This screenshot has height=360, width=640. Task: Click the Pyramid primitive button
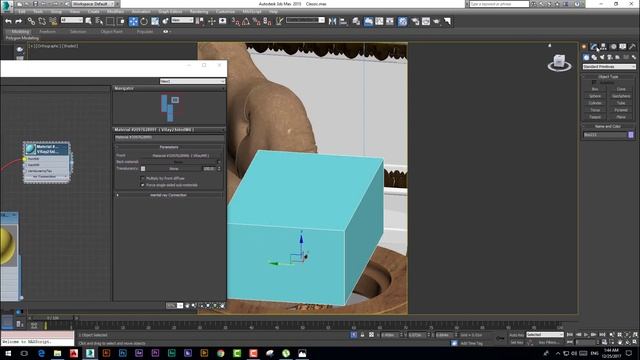[x=621, y=110]
